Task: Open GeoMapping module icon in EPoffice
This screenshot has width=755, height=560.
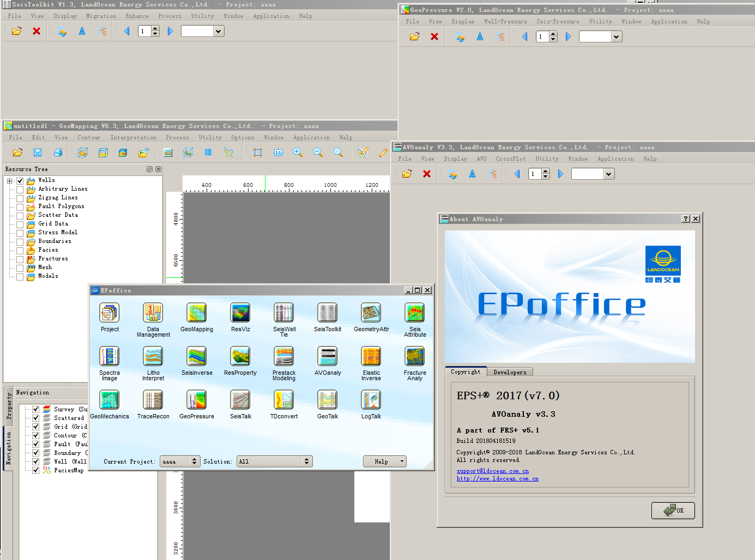Action: click(x=197, y=313)
